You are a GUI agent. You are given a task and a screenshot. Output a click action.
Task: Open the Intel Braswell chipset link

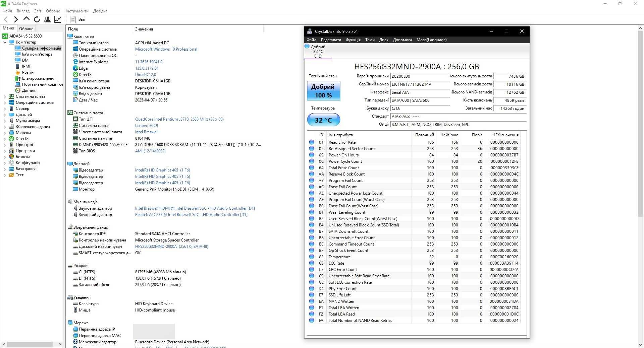point(147,132)
